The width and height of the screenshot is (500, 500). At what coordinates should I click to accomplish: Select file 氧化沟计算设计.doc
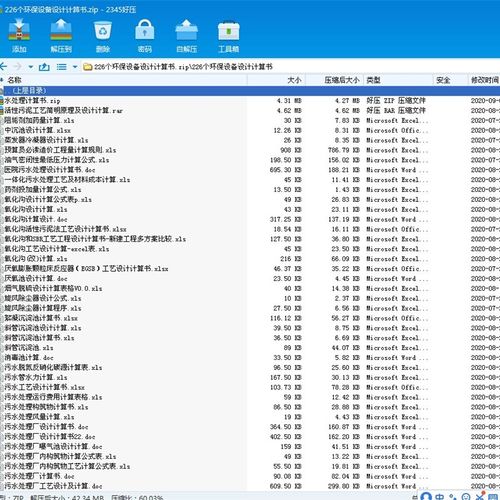(36, 219)
